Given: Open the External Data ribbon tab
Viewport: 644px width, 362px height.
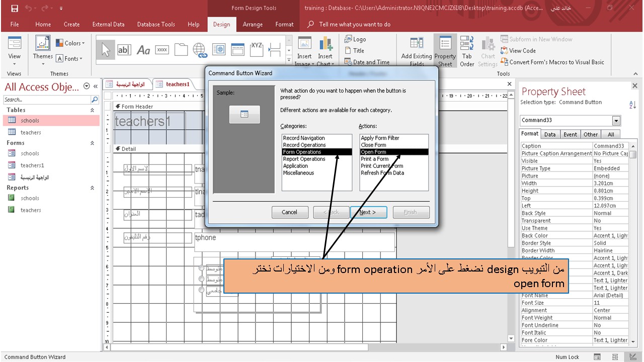Looking at the screenshot, I should [x=108, y=24].
